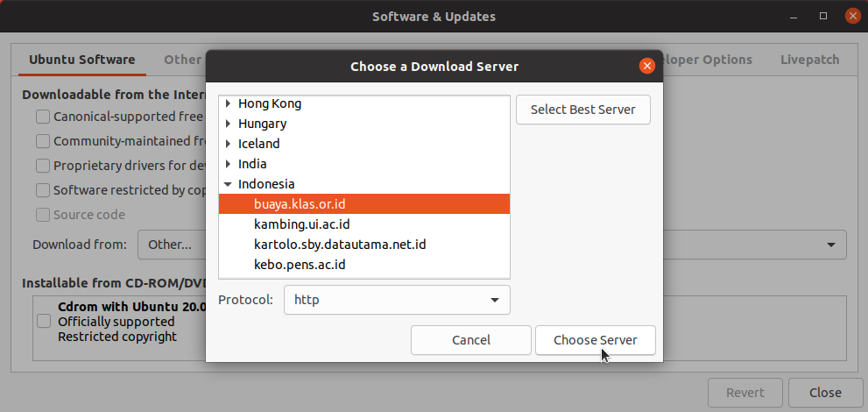Open the Developer Options tab
868x412 pixels.
tap(708, 60)
